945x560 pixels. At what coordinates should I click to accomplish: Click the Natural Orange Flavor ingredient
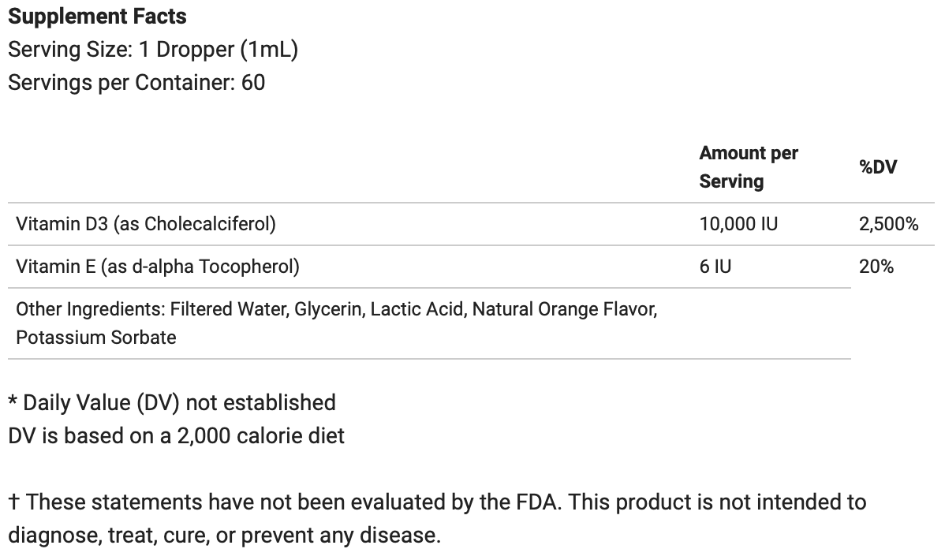click(564, 309)
